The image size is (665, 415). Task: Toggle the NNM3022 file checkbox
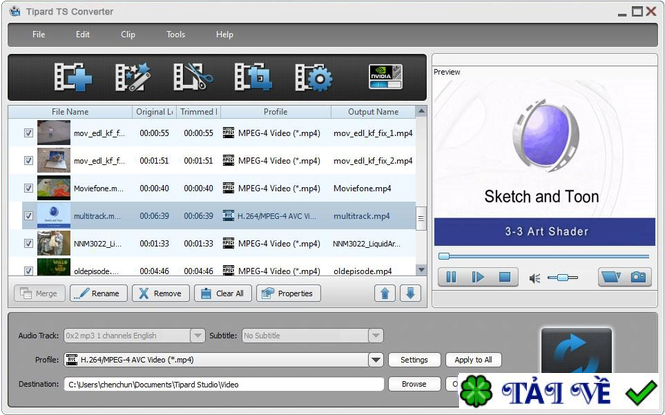(28, 243)
